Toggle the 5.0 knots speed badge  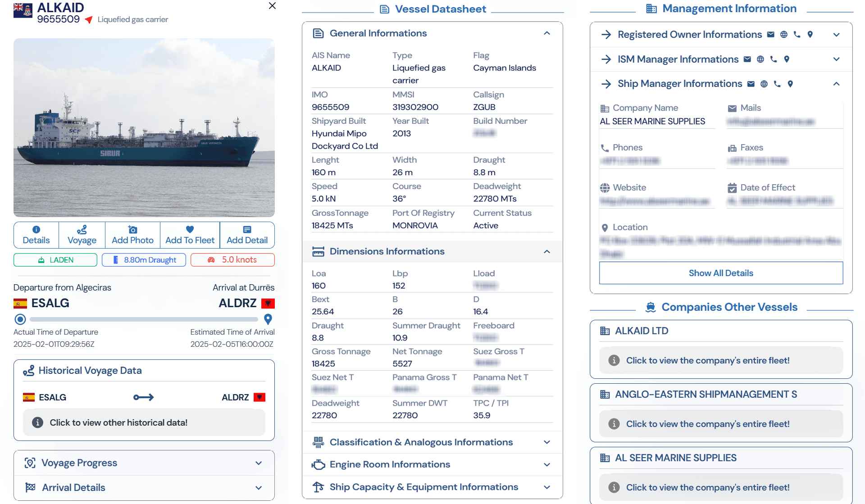(232, 259)
